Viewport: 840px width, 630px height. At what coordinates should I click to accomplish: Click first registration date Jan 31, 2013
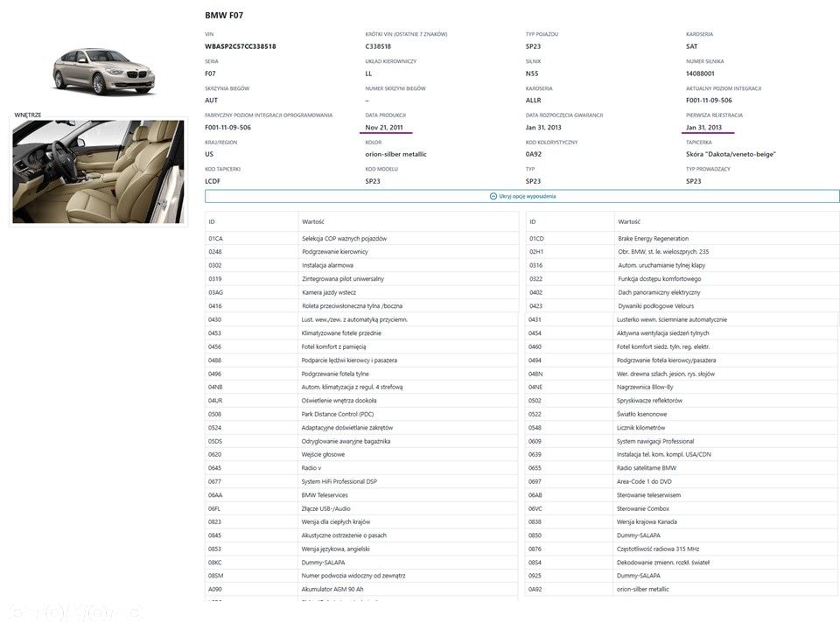point(703,128)
